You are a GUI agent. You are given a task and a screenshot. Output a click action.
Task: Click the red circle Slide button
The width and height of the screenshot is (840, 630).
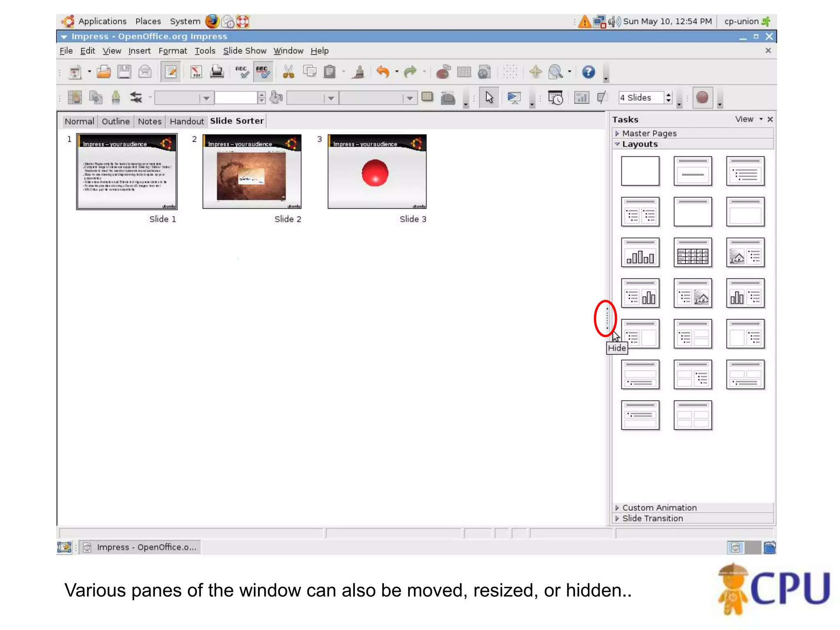tap(702, 98)
